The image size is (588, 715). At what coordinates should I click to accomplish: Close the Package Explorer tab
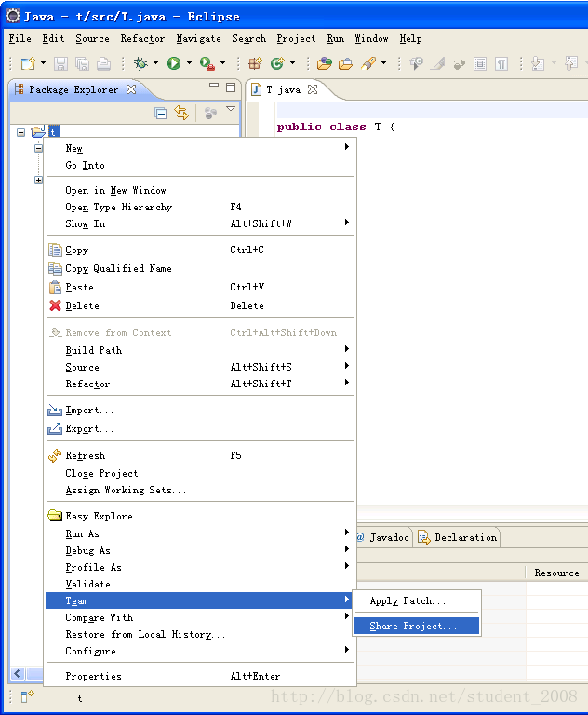point(131,89)
